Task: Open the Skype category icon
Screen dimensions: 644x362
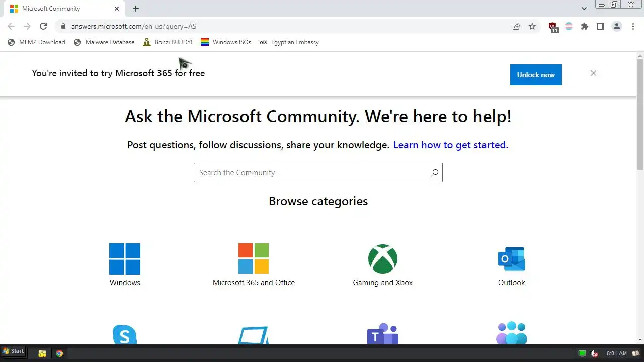Action: pos(125,334)
